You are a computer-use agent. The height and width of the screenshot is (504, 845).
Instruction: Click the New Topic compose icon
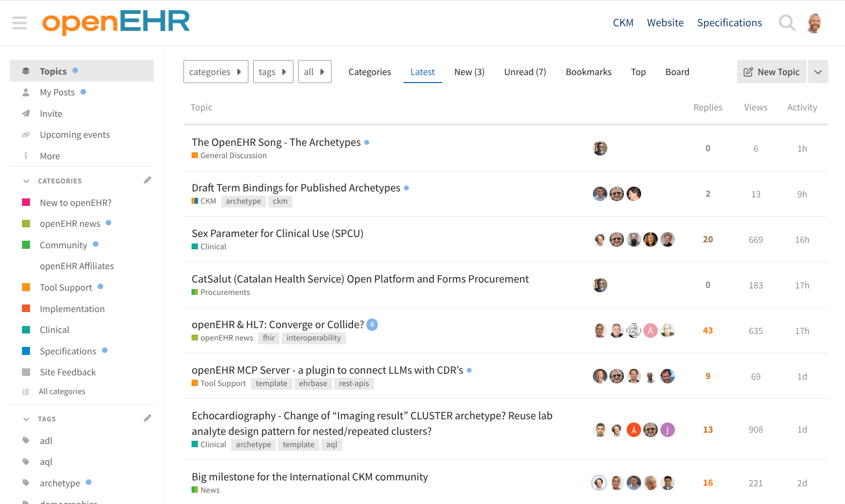click(x=748, y=72)
